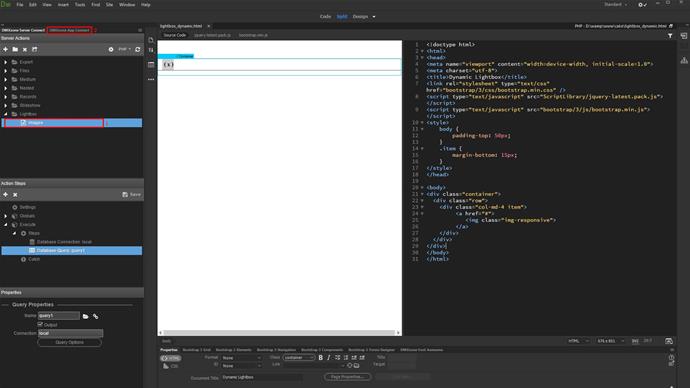This screenshot has height=388, width=690.
Task: Select the Settings step
Action: 27,207
